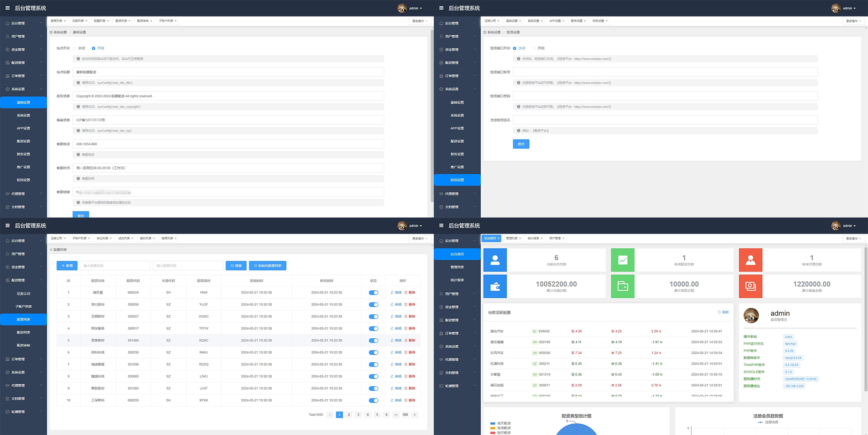Click 客服电话 input field

click(228, 144)
